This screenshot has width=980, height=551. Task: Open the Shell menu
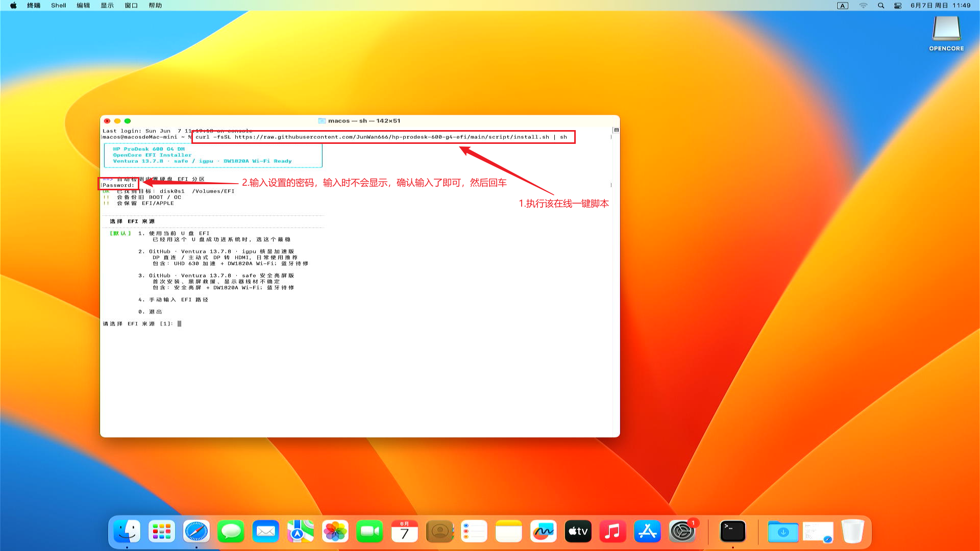click(59, 6)
